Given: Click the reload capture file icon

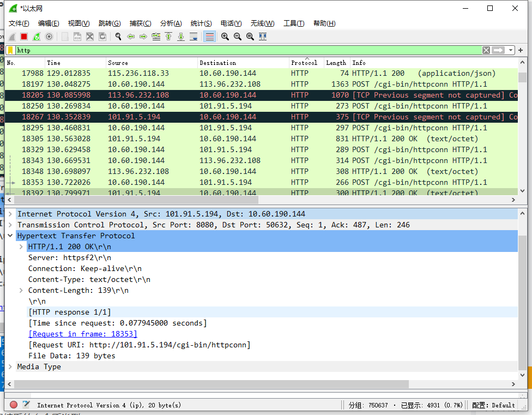Looking at the screenshot, I should tap(102, 37).
